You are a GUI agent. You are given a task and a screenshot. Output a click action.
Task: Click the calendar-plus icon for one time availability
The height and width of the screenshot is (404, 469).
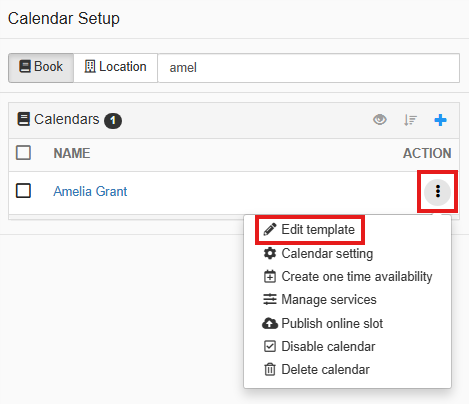coord(270,276)
